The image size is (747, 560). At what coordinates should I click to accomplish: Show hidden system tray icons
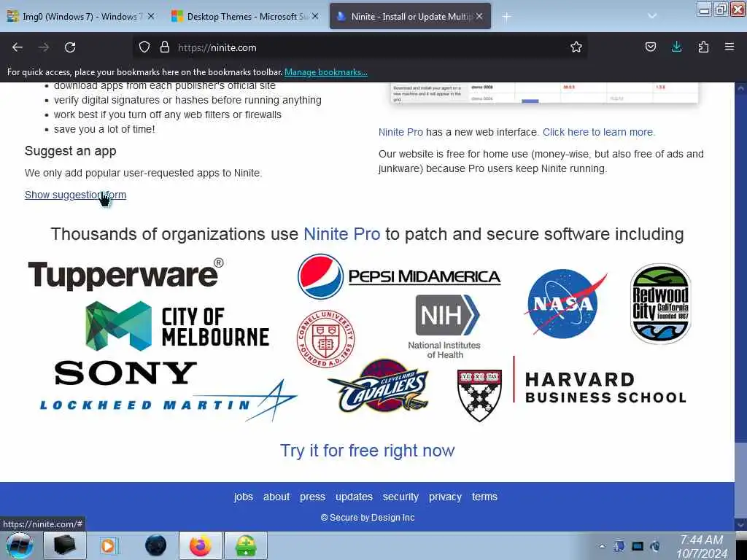[602, 546]
